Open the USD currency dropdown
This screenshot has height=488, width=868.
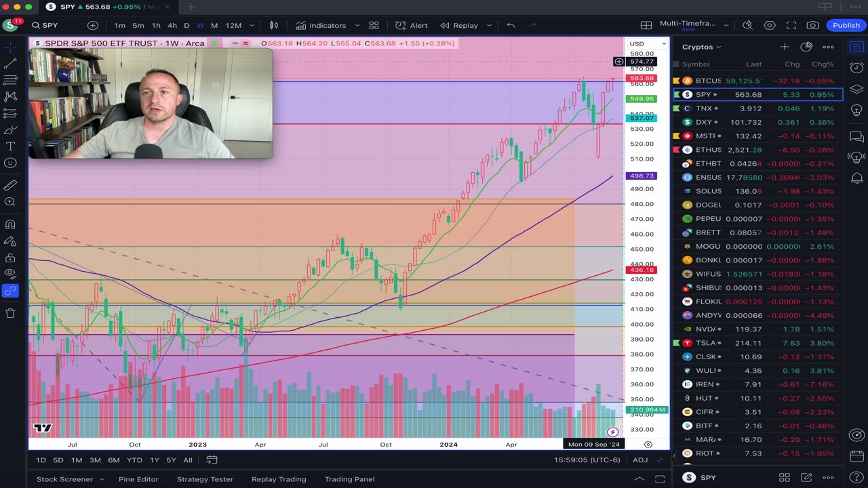pos(648,43)
